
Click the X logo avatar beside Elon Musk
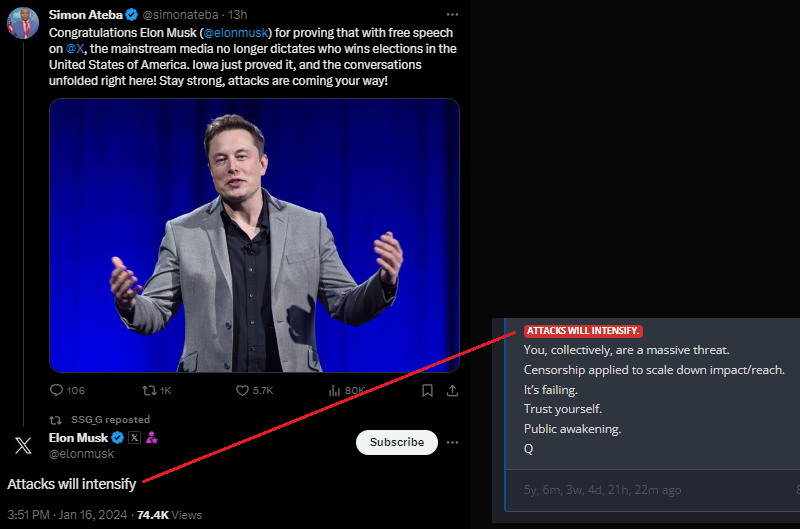pos(23,445)
